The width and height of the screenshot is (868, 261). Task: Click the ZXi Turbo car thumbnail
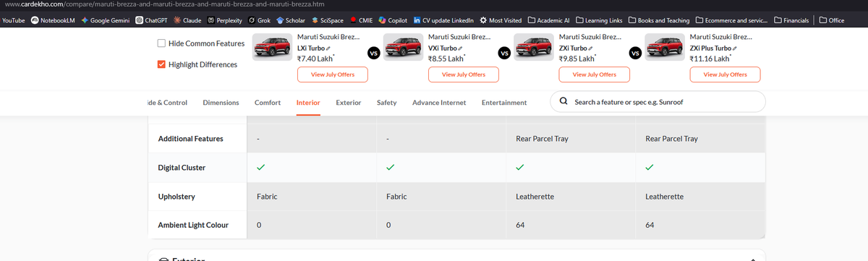pyautogui.click(x=534, y=48)
